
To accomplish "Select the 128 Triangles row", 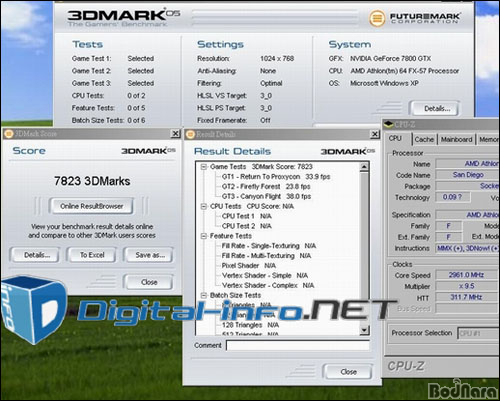I will click(x=250, y=325).
